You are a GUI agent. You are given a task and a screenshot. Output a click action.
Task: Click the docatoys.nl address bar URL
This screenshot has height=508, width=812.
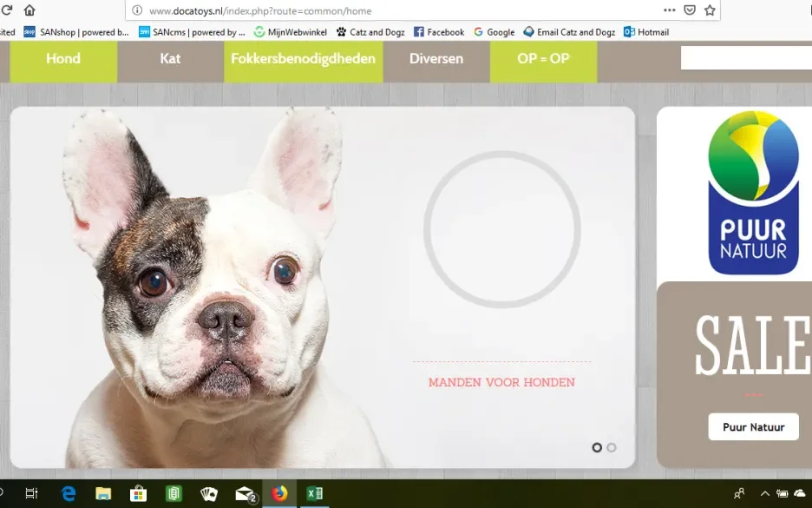pos(260,11)
